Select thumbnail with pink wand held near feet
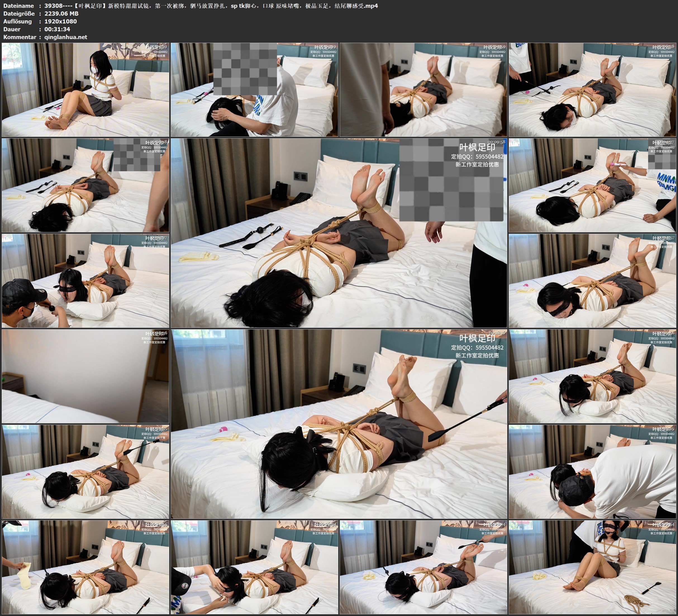 pos(593,185)
